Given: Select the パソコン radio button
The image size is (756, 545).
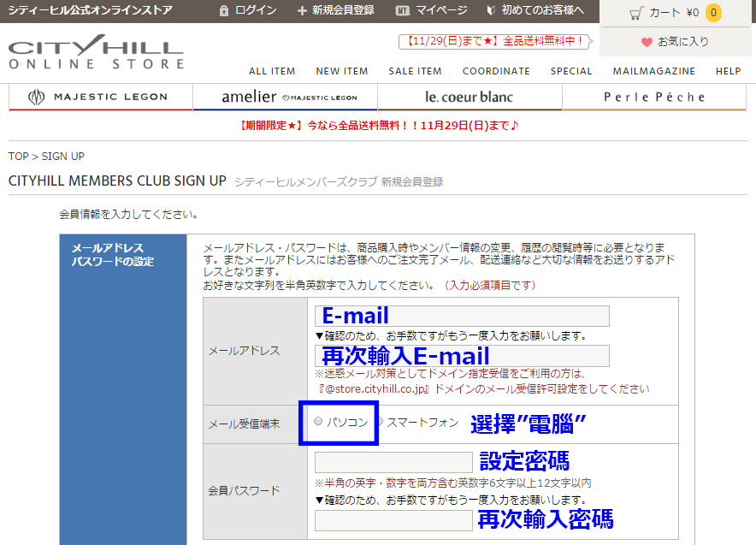Looking at the screenshot, I should [318, 421].
